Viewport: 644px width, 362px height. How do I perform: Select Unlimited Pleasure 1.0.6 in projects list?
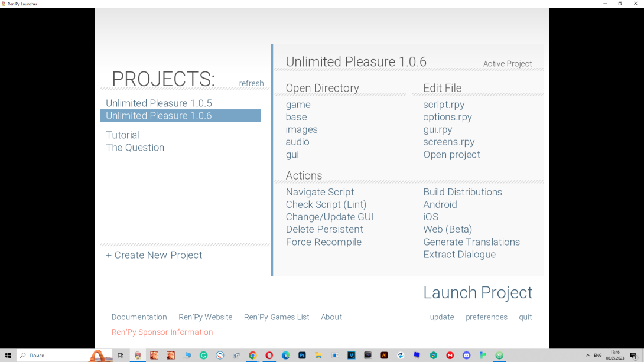point(180,116)
